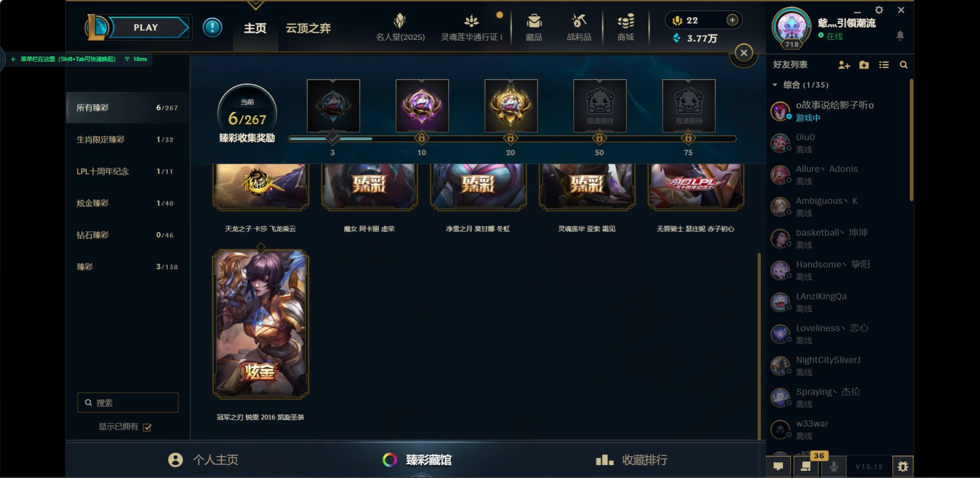Click the blue exclamation alert icon
Screen dimensions: 980x478
click(x=212, y=27)
